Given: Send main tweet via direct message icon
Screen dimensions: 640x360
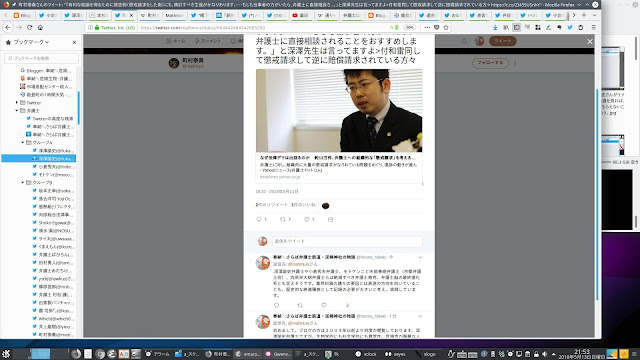Looking at the screenshot, I should 331,219.
